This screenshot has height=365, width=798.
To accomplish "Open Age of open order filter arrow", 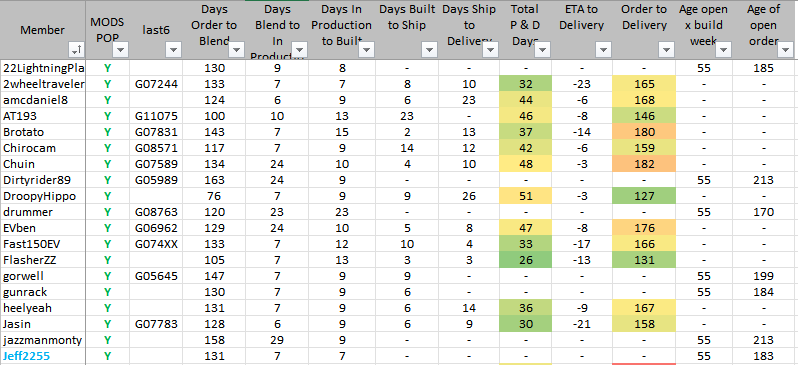I will coord(786,50).
